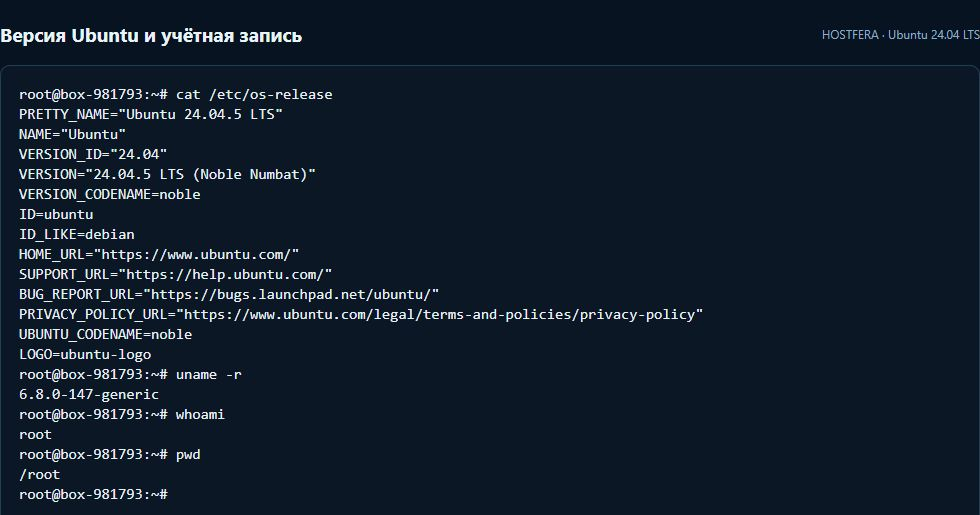This screenshot has height=515, width=980.
Task: Click the PRETTY_NAME="Ubuntu 24.04.5 LTS" line
Action: pos(151,114)
